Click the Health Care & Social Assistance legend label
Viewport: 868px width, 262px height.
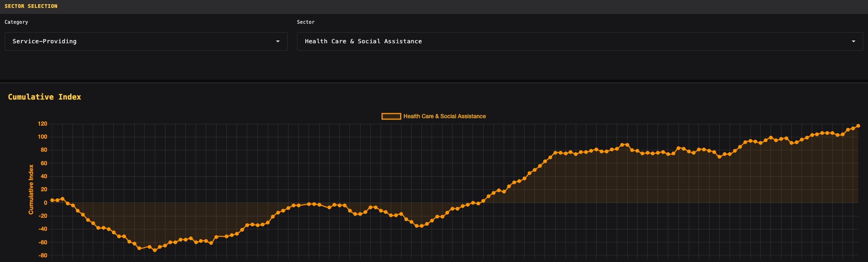445,116
